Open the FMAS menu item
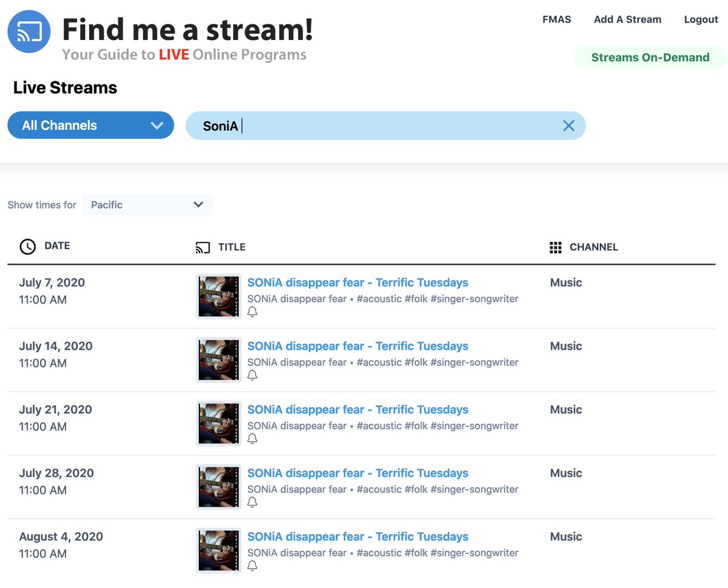 pos(556,19)
